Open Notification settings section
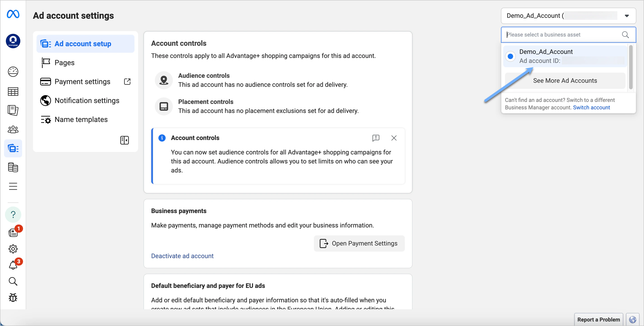Image resolution: width=644 pixels, height=326 pixels. point(87,100)
